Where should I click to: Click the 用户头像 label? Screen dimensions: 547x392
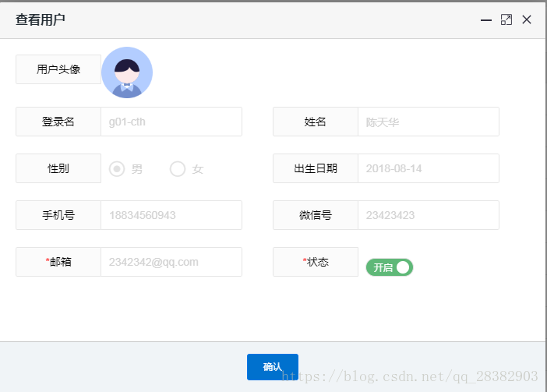[58, 69]
